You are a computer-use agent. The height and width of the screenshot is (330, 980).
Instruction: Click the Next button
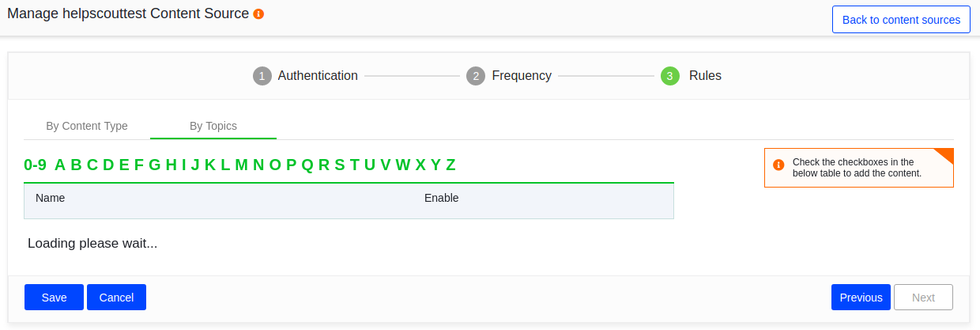pos(923,298)
